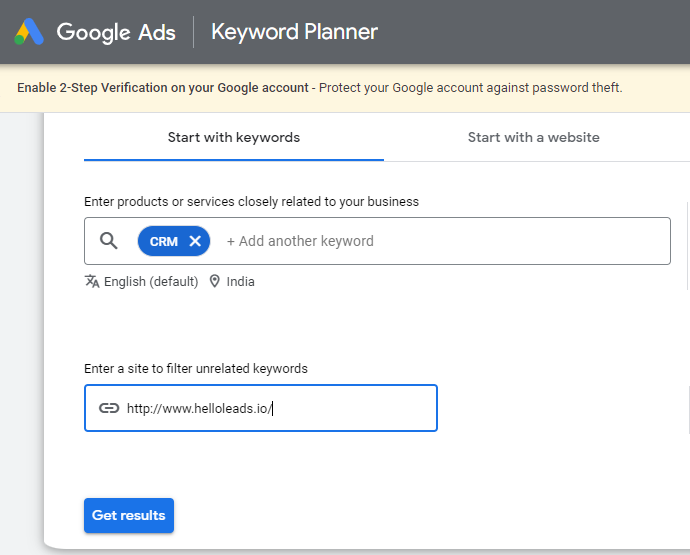Click the password theft protection message
Image resolution: width=690 pixels, height=555 pixels.
[470, 88]
